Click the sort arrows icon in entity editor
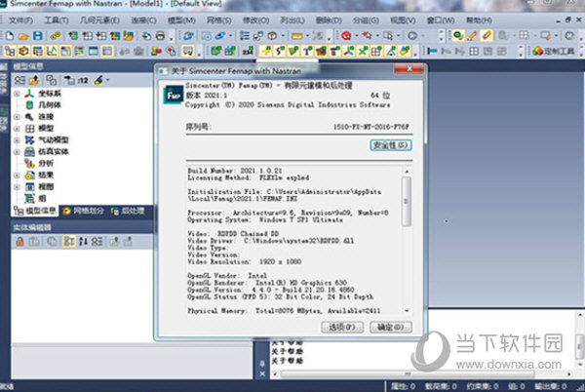The height and width of the screenshot is (392, 585). tap(83, 242)
